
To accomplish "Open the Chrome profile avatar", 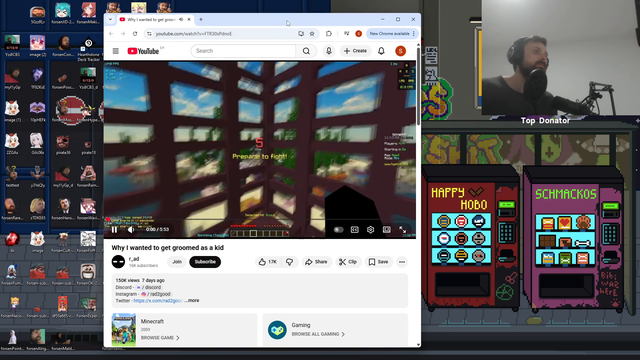I will pos(358,33).
